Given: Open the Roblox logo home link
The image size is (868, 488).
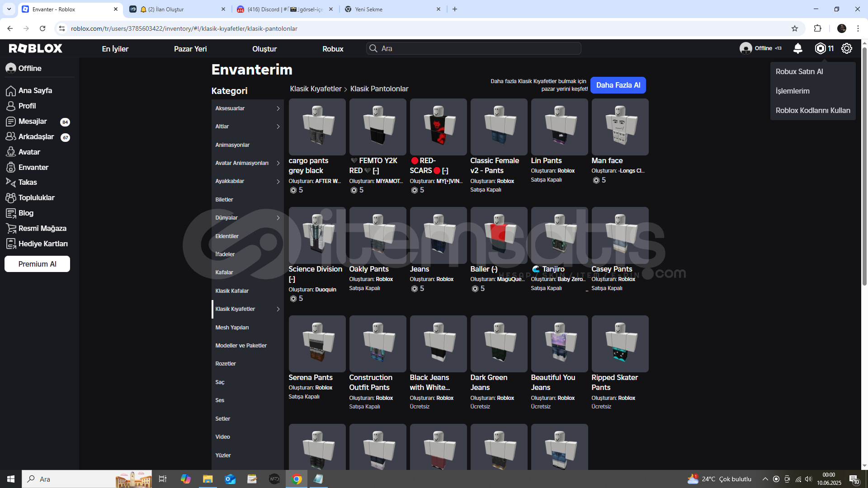Looking at the screenshot, I should pos(36,48).
